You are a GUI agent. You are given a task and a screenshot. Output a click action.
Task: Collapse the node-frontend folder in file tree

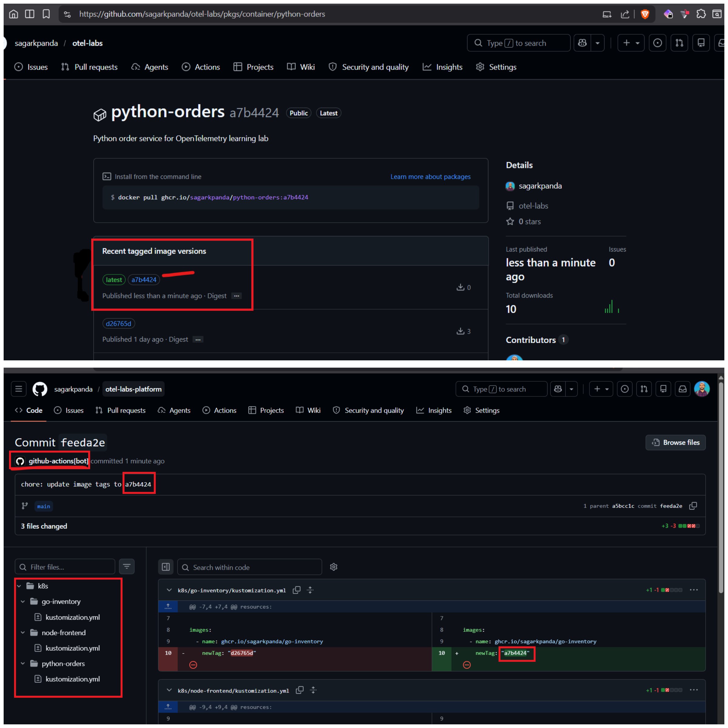point(23,633)
